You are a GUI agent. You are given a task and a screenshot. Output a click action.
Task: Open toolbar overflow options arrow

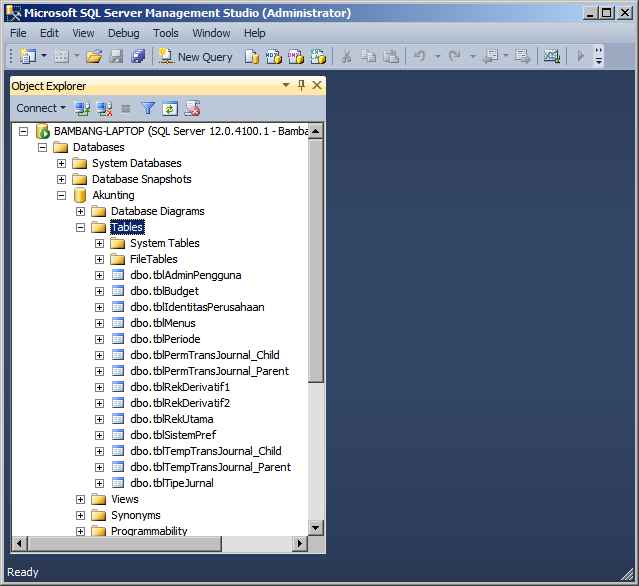point(599,56)
